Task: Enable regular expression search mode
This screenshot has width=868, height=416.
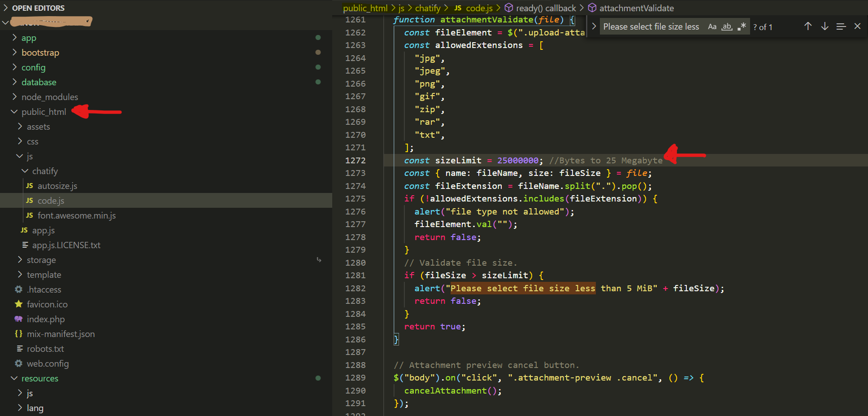Action: pos(742,26)
